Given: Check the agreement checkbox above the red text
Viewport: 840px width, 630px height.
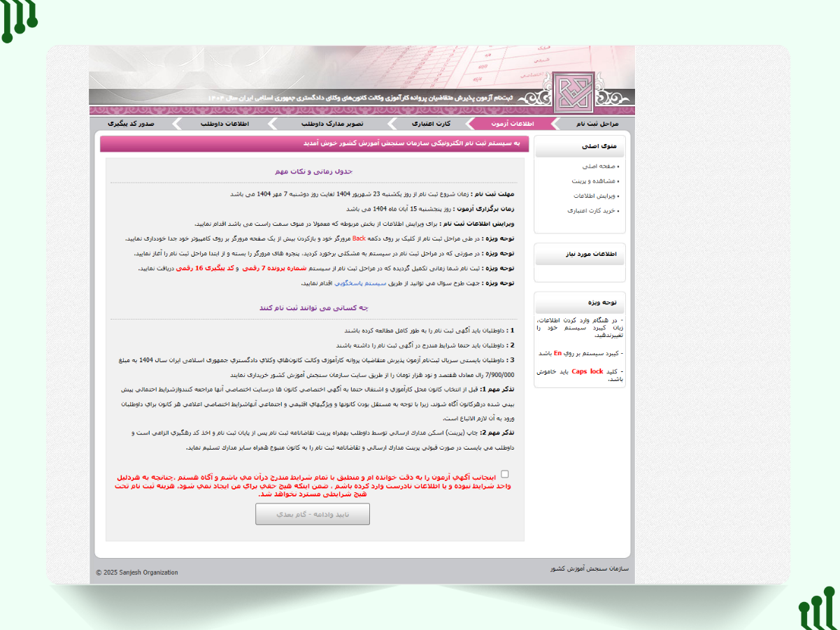Looking at the screenshot, I should point(505,474).
